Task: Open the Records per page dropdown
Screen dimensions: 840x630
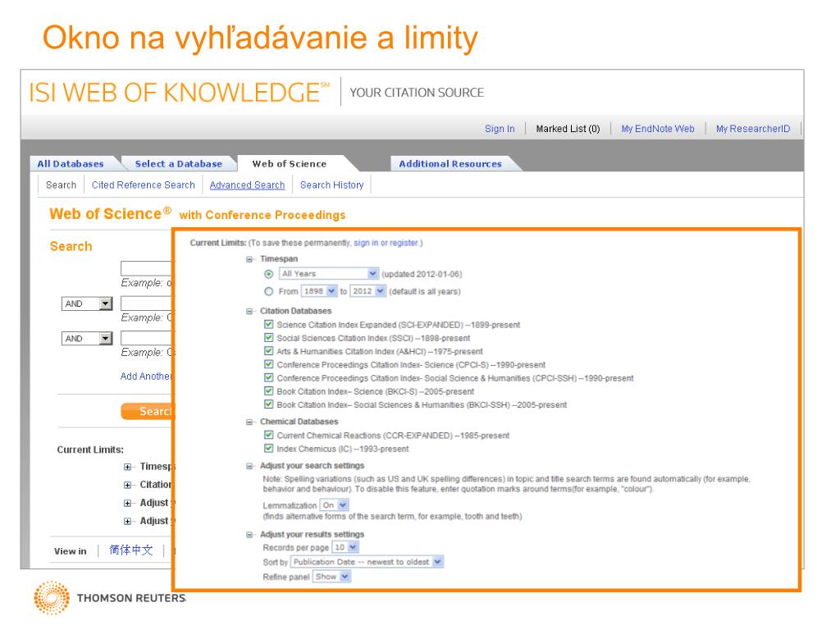Action: click(x=345, y=547)
